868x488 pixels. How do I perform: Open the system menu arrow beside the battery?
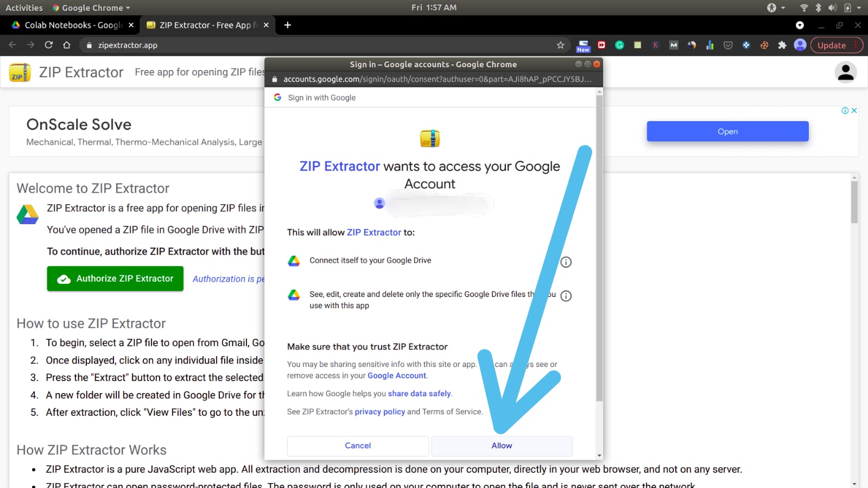[x=859, y=8]
